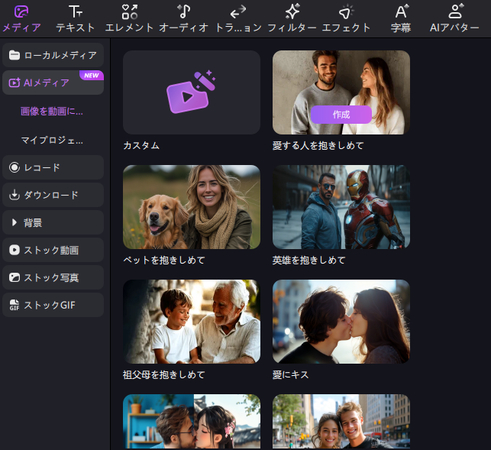
Task: Open マイプロジェ sub-item
Action: pos(52,140)
